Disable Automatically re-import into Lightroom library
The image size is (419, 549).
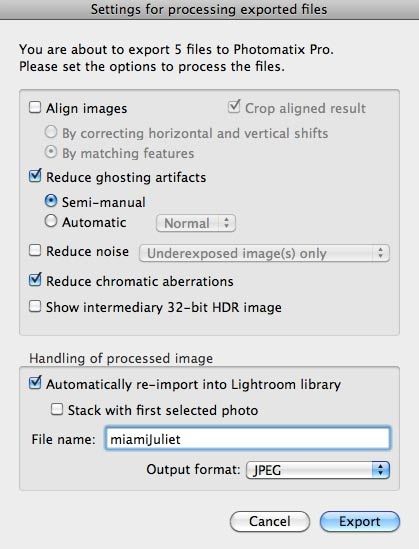(x=35, y=383)
